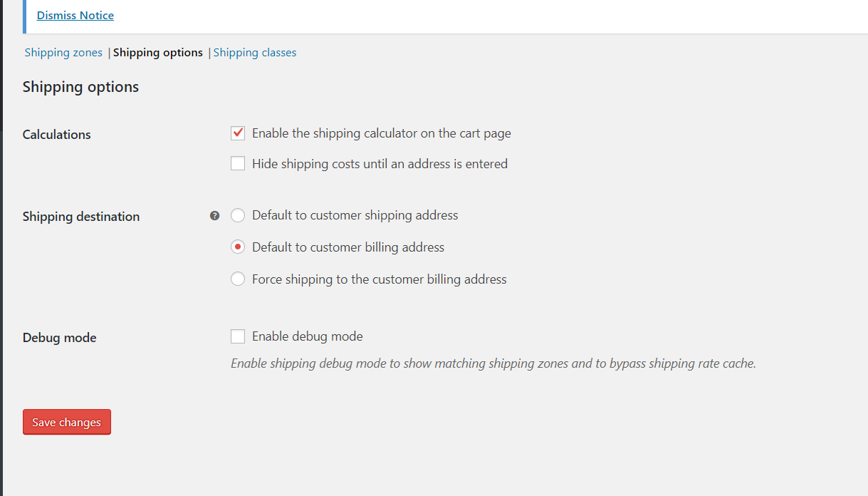Click the debug mode italic description text
Image resolution: width=868 pixels, height=496 pixels.
(493, 363)
